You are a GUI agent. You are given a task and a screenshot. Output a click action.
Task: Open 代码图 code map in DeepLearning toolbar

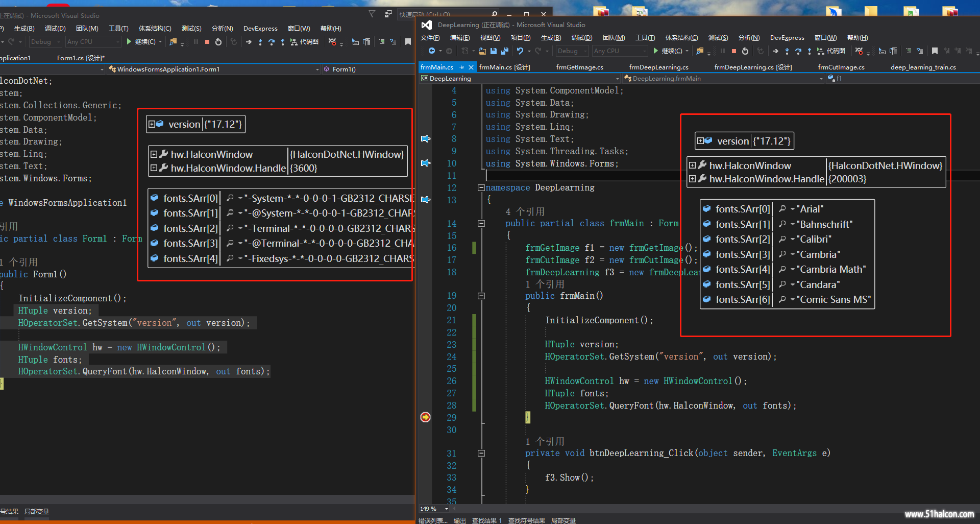pyautogui.click(x=831, y=51)
